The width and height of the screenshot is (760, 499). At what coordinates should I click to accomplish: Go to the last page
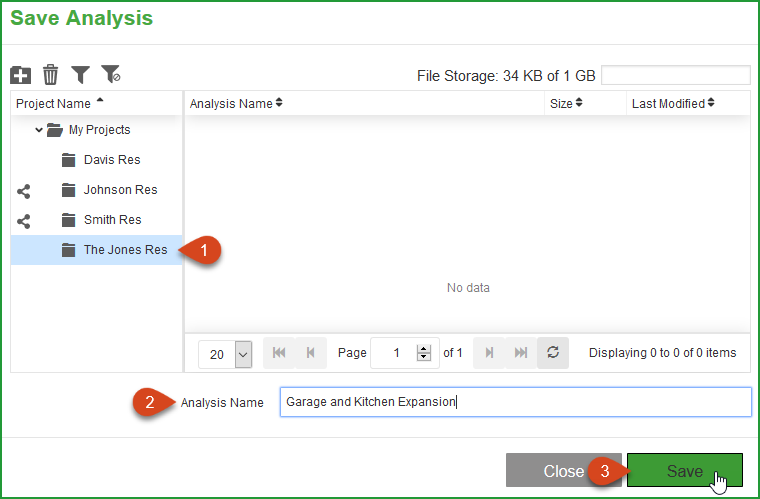click(521, 353)
